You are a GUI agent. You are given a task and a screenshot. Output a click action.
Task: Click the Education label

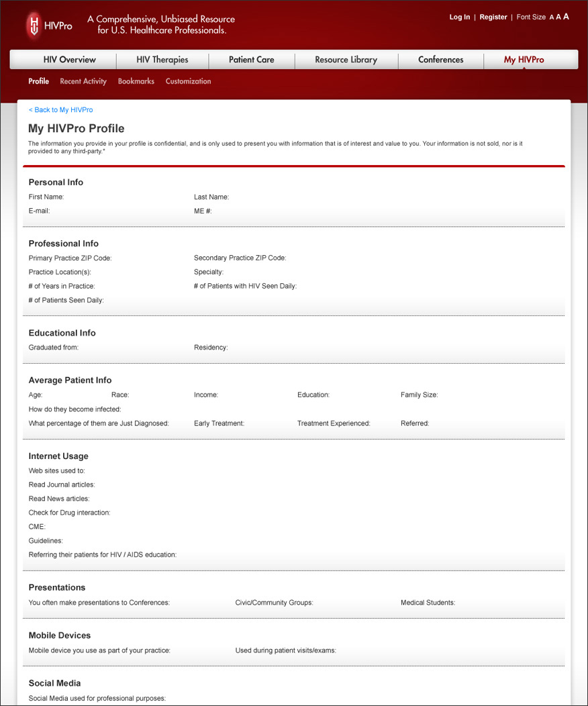coord(313,395)
